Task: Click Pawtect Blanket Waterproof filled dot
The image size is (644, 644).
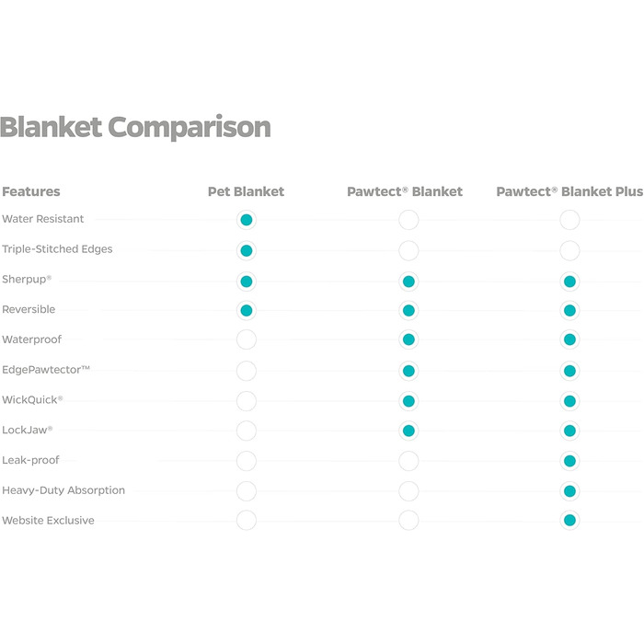Action: (x=408, y=339)
